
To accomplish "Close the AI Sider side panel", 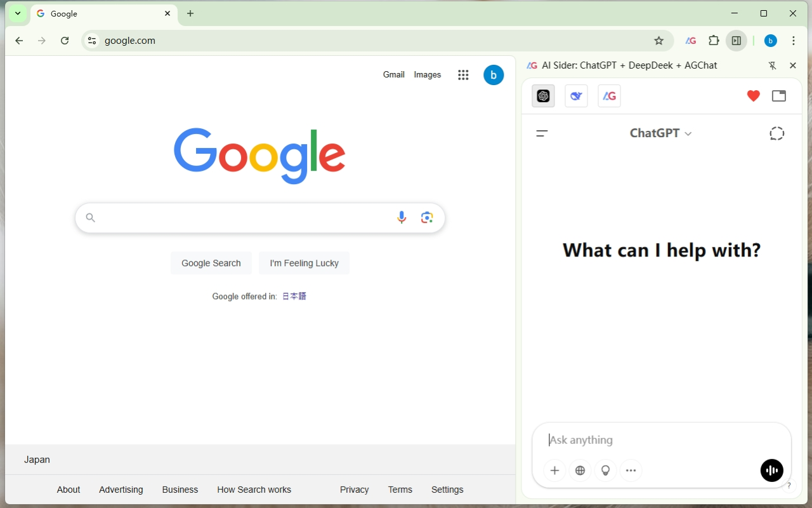I will (792, 65).
